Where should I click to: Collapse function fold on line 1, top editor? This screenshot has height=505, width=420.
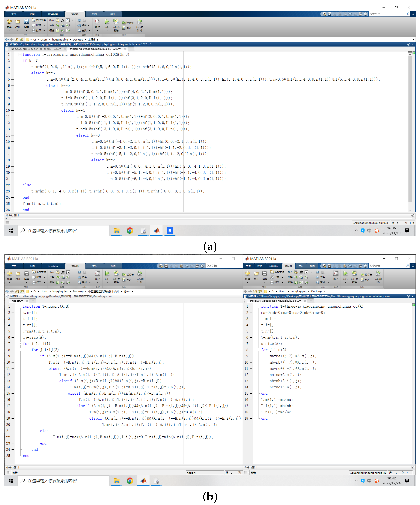point(20,55)
